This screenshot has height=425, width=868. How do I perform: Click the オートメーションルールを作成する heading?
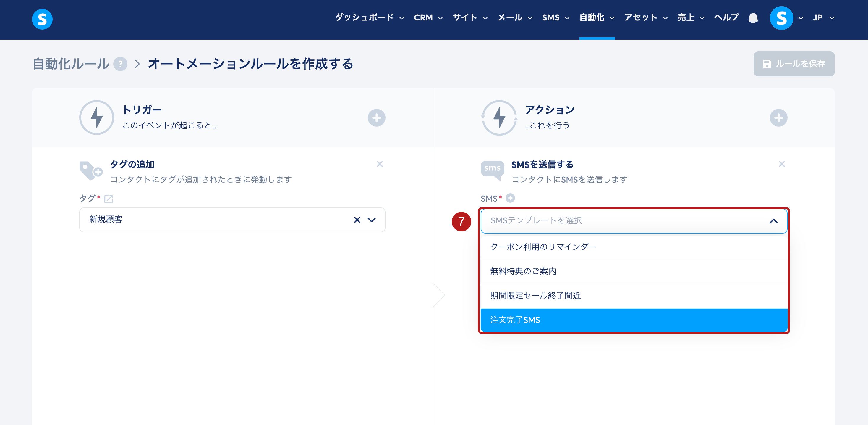(x=250, y=64)
